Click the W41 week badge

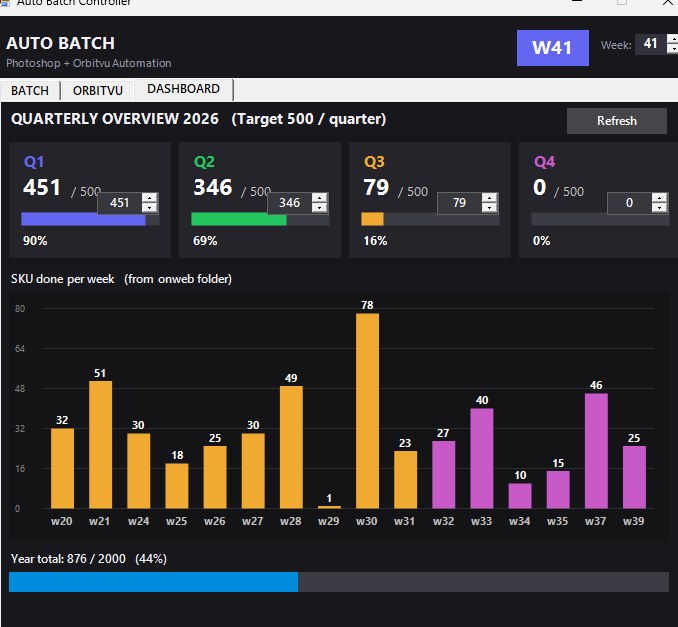coord(553,48)
